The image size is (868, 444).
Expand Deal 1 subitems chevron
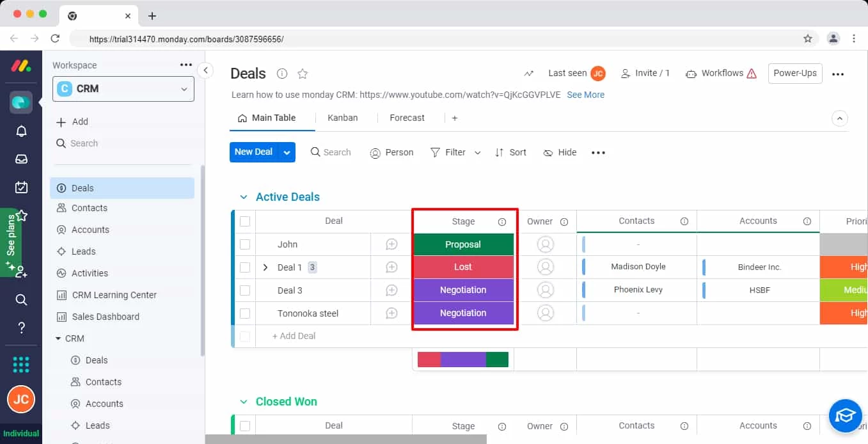pos(265,267)
